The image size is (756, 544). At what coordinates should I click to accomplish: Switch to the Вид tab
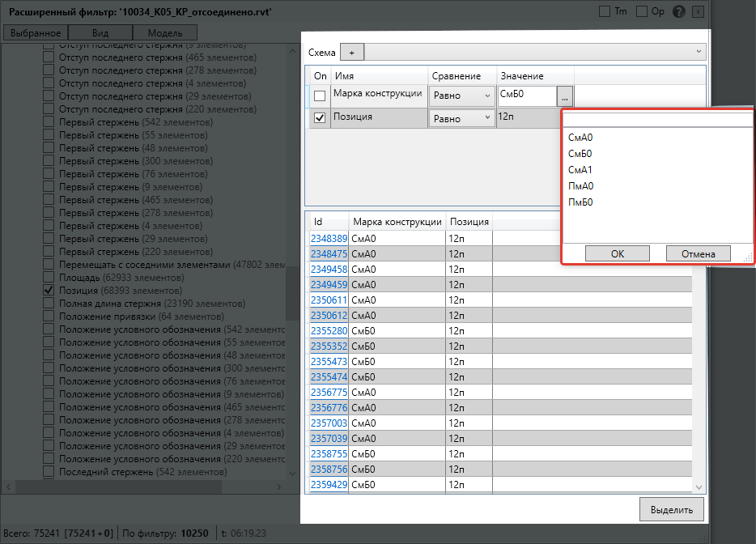tap(100, 33)
